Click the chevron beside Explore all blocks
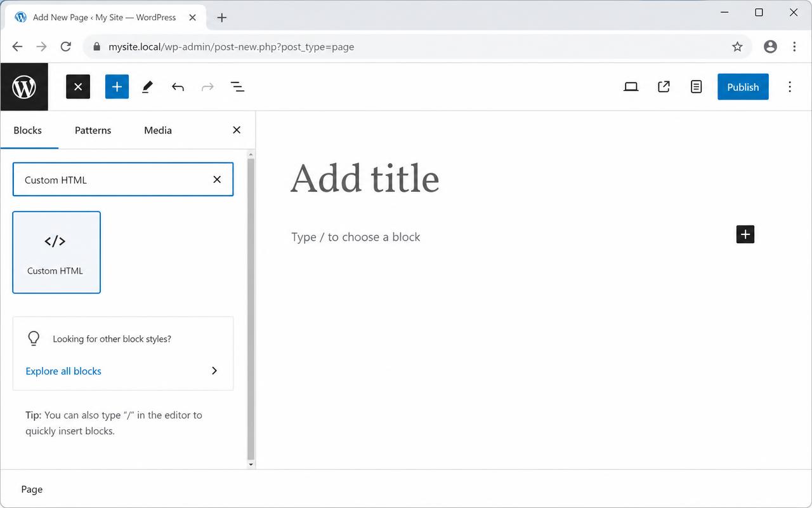The width and height of the screenshot is (812, 508). point(214,371)
